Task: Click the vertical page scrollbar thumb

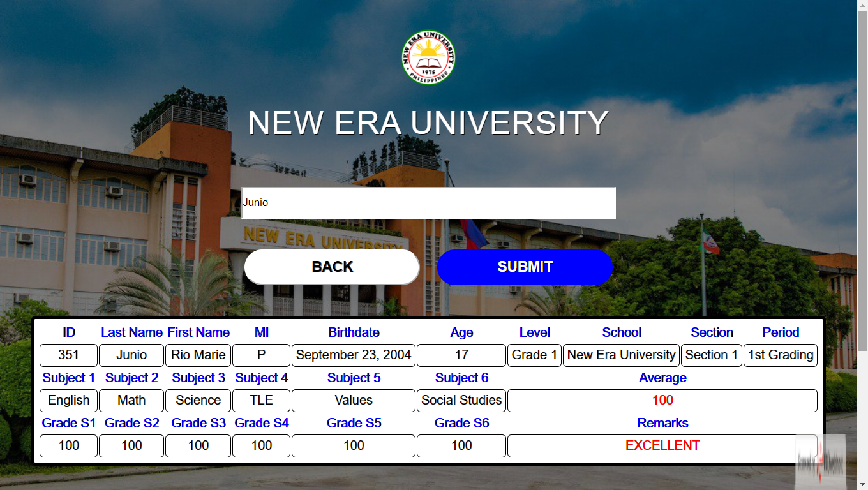Action: pyautogui.click(x=862, y=180)
